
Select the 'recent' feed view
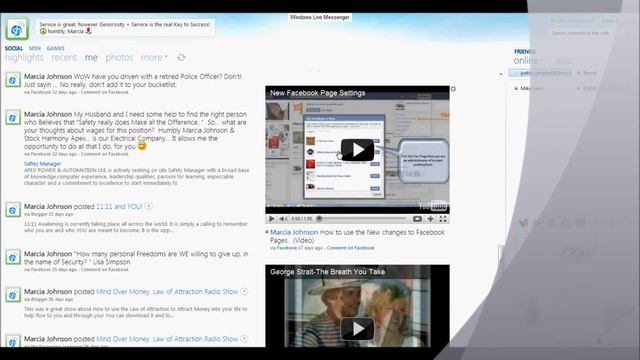click(x=64, y=58)
